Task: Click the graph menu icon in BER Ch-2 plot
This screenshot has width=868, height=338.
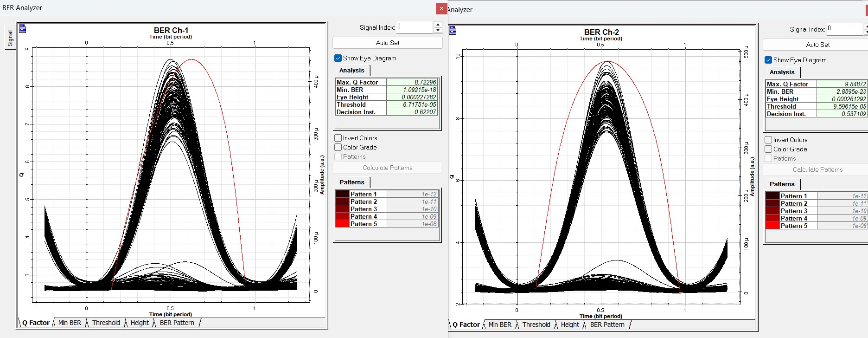Action: tap(453, 31)
